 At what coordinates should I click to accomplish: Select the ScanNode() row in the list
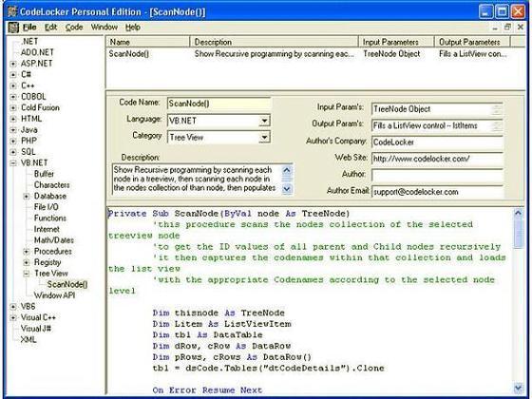click(307, 54)
